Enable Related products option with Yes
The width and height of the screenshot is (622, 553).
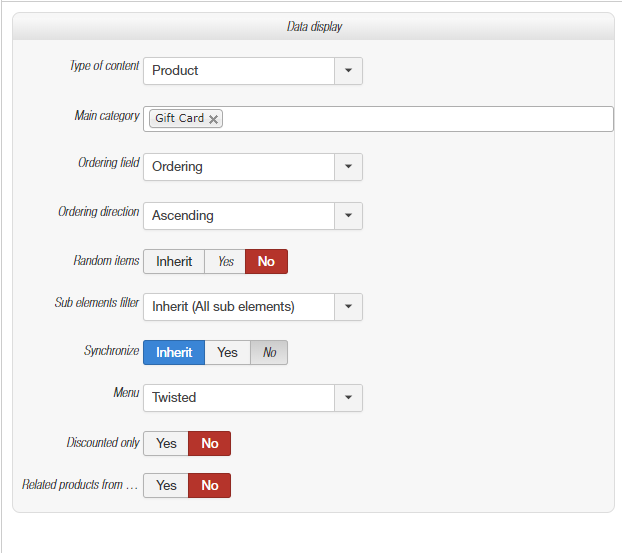(x=166, y=486)
